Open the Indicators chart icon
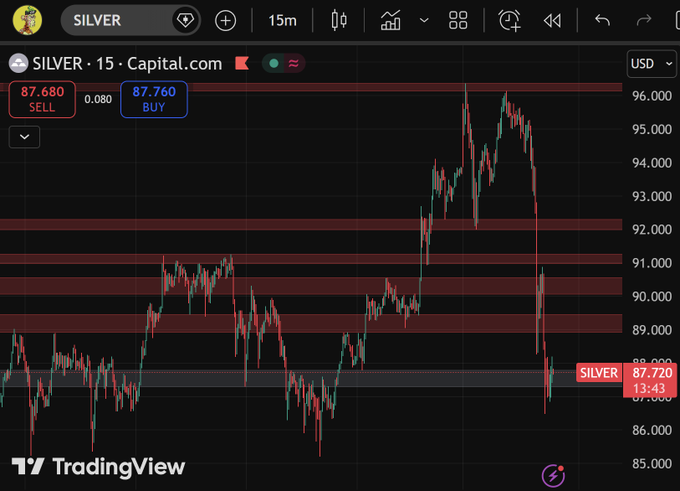The width and height of the screenshot is (680, 491). (x=391, y=20)
